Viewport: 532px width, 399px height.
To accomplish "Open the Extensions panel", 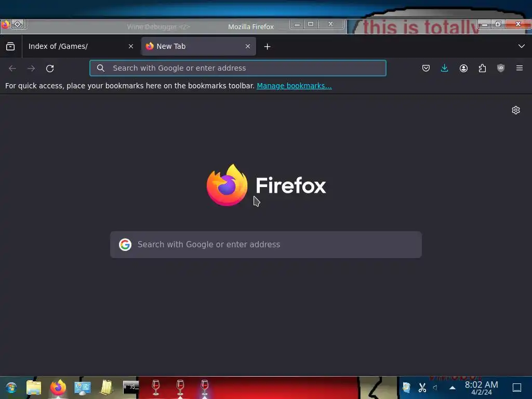I will (482, 68).
